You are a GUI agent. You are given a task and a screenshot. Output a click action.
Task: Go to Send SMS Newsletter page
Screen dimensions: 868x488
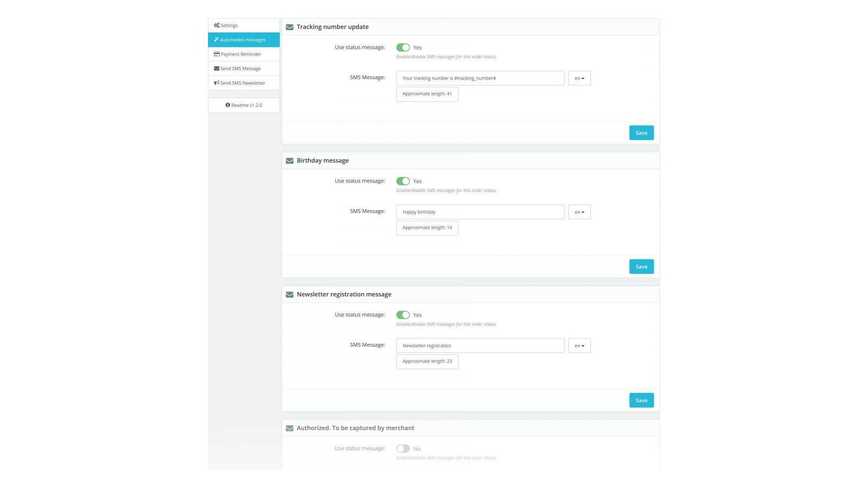(x=243, y=83)
